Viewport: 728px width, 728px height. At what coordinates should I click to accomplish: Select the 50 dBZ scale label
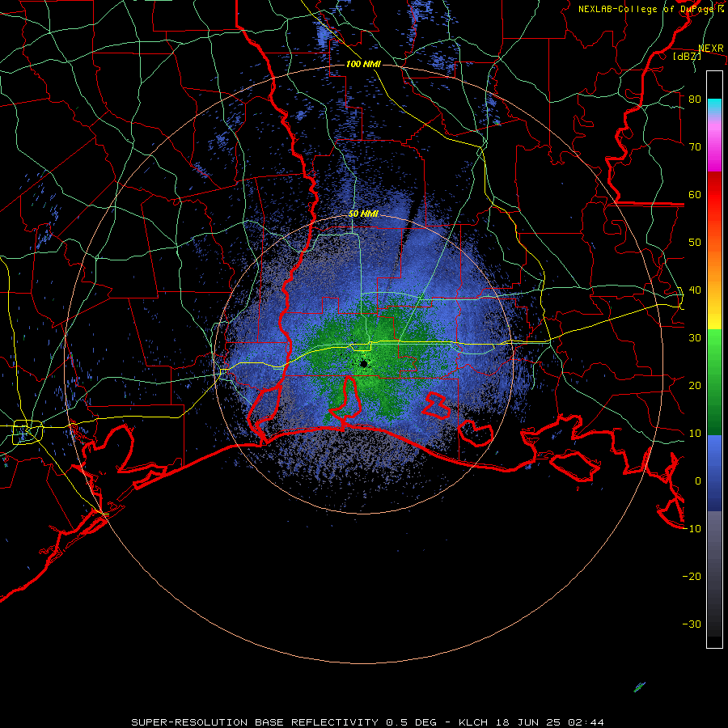coord(695,243)
